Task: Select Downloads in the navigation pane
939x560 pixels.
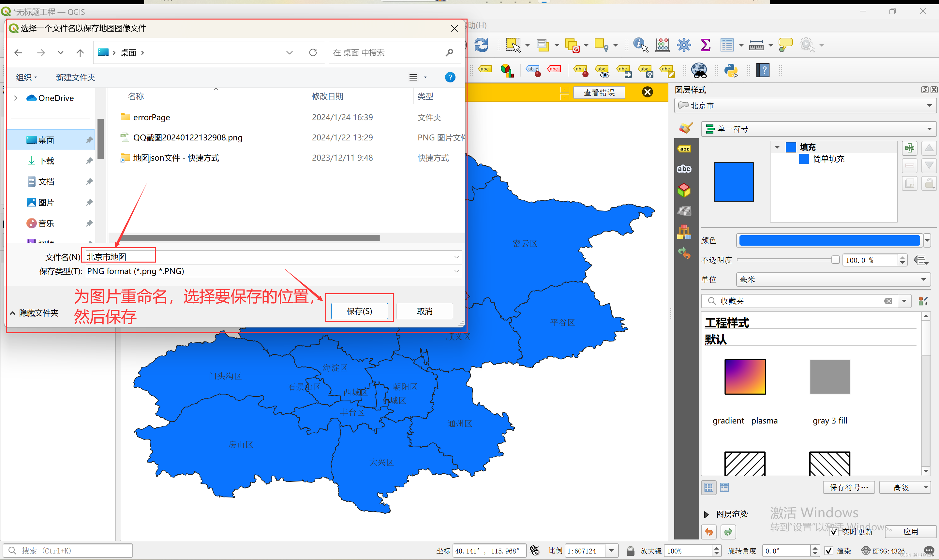Action: (46, 161)
